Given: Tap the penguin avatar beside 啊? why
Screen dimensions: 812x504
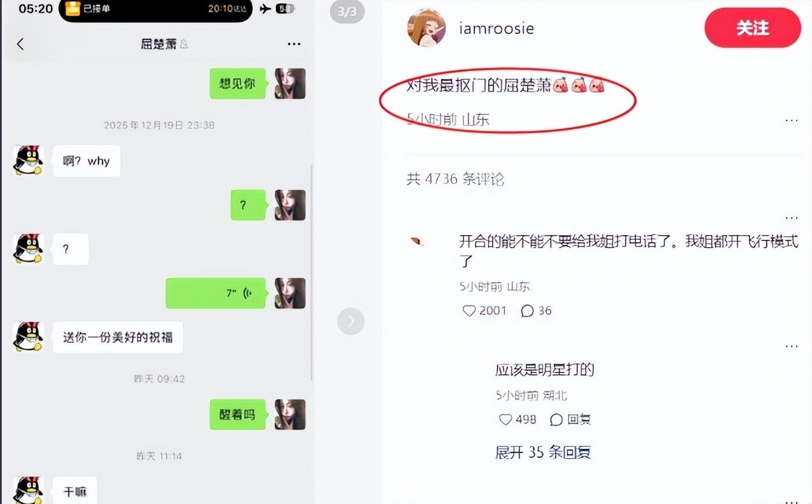Looking at the screenshot, I should (28, 161).
